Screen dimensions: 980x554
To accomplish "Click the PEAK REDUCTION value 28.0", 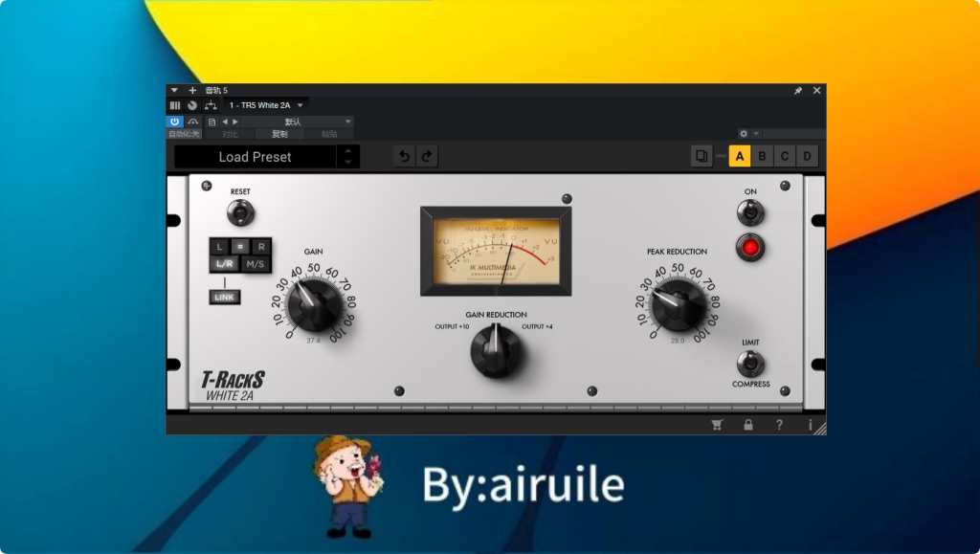I will click(678, 341).
